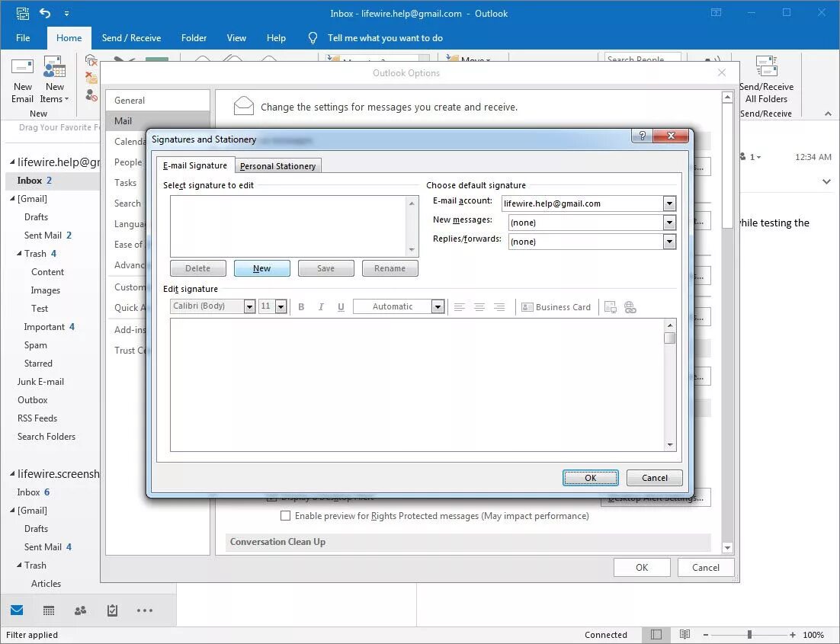Adjust the zoom slider handle
840x644 pixels.
[749, 634]
